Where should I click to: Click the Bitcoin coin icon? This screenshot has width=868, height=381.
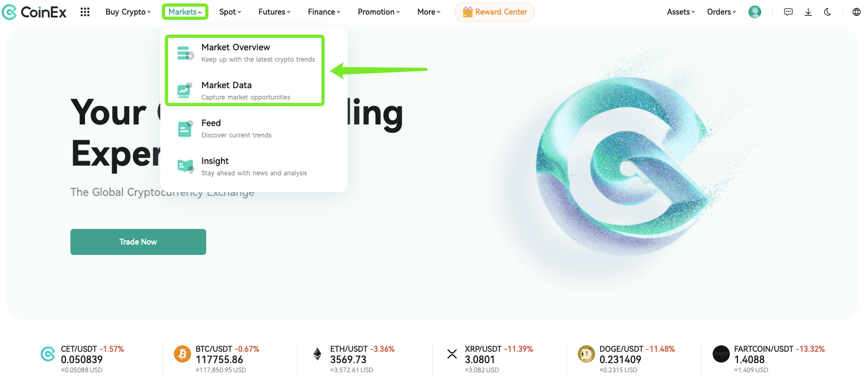point(182,354)
